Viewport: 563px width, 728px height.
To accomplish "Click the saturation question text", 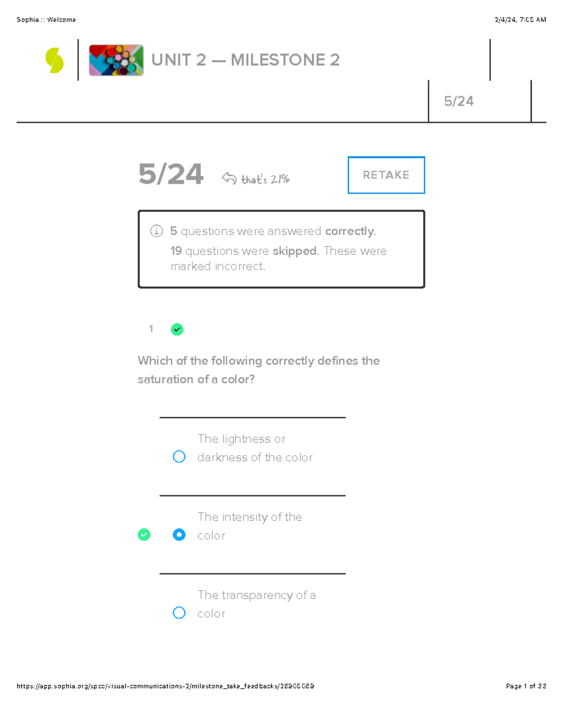I will pyautogui.click(x=259, y=370).
